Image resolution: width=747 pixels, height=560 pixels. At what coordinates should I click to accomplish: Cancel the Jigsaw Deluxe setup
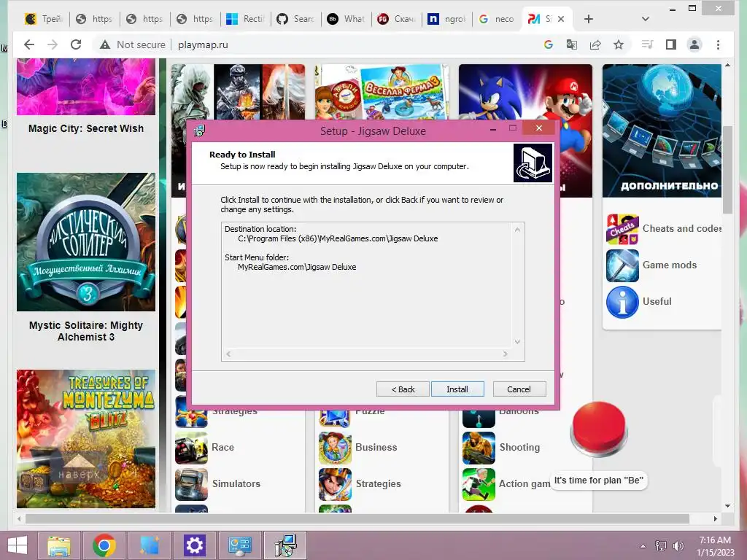tap(519, 389)
